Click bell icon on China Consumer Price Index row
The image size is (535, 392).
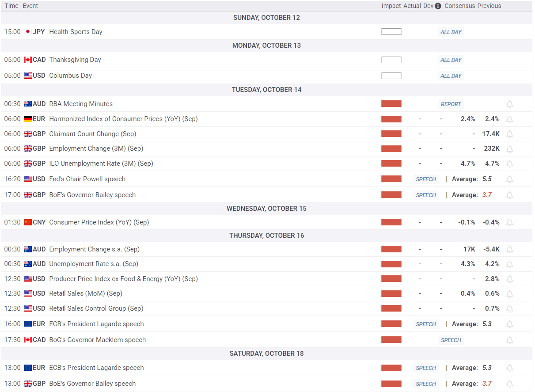[509, 223]
